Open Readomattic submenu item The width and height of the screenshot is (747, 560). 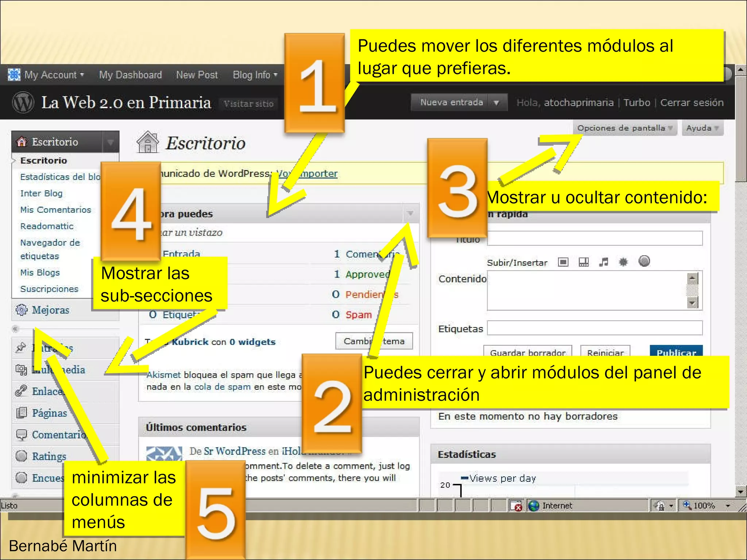(47, 226)
